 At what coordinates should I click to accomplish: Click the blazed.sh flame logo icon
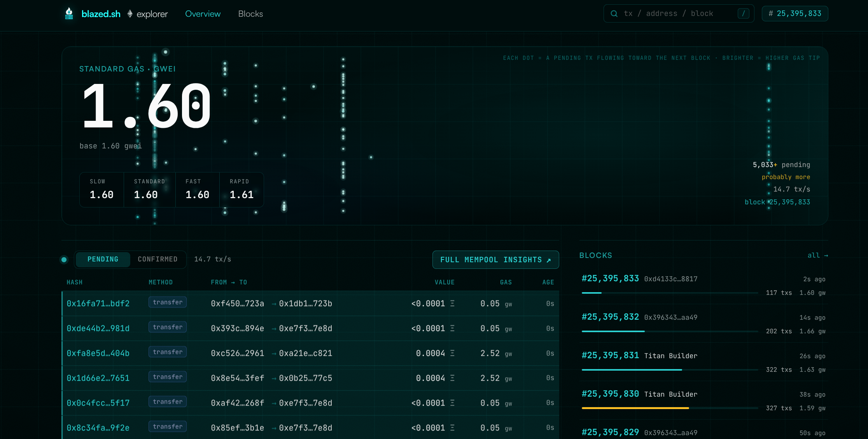pos(69,14)
